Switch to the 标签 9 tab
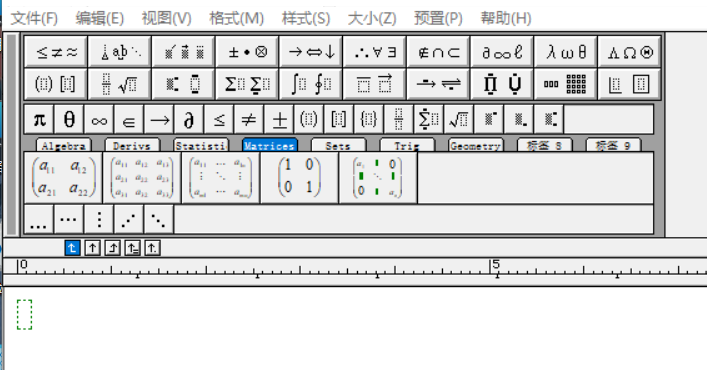 coord(613,145)
